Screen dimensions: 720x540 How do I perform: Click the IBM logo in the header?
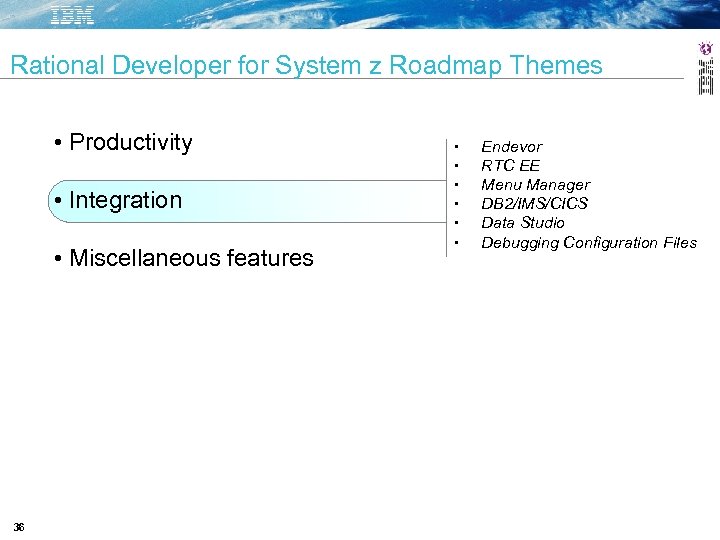pos(72,16)
